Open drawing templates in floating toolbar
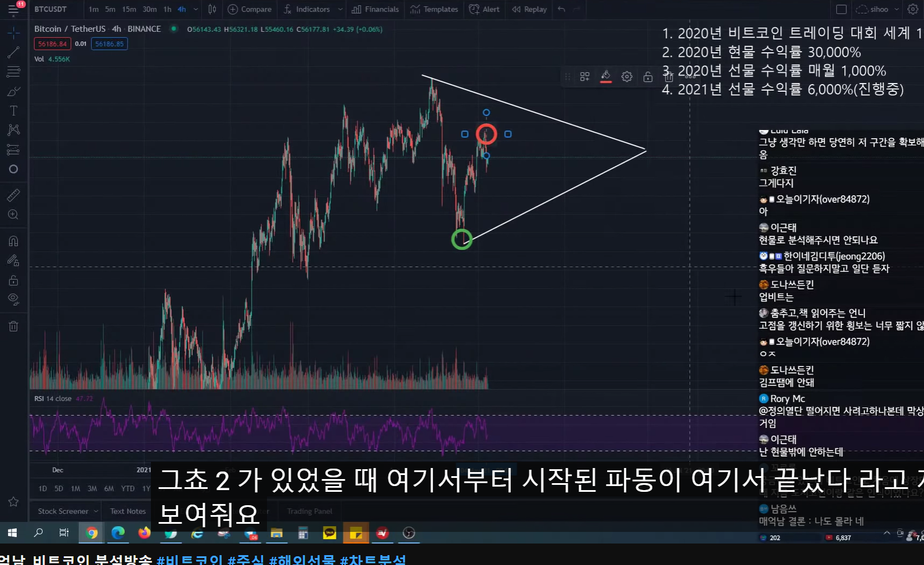Viewport: 924px width, 565px height. (x=585, y=77)
